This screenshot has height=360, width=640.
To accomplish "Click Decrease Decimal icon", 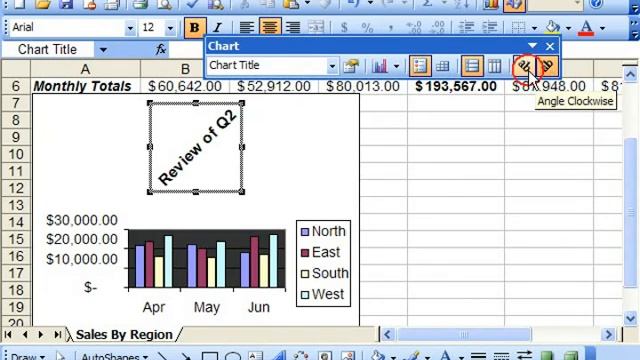I will (438, 27).
